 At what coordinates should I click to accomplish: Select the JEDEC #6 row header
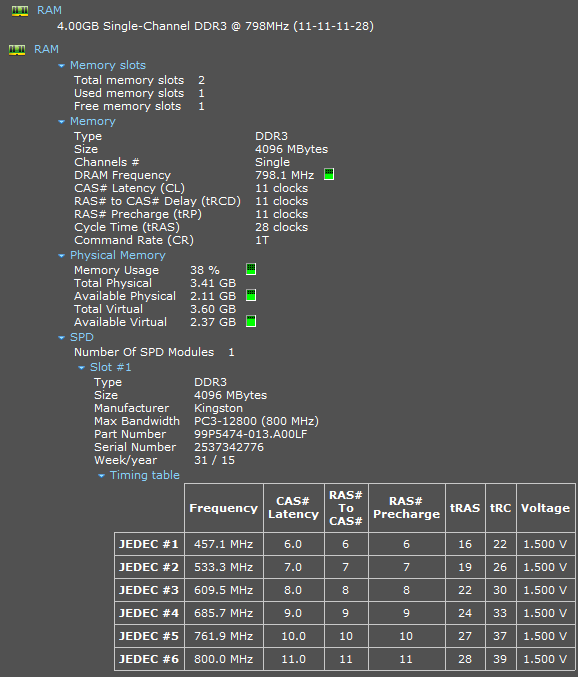[149, 659]
